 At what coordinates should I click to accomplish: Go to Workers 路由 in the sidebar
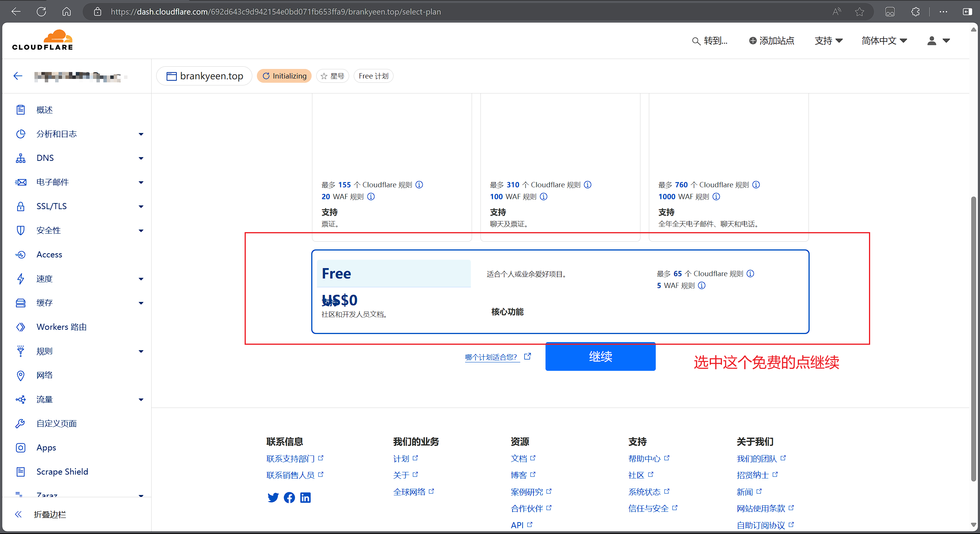tap(61, 327)
